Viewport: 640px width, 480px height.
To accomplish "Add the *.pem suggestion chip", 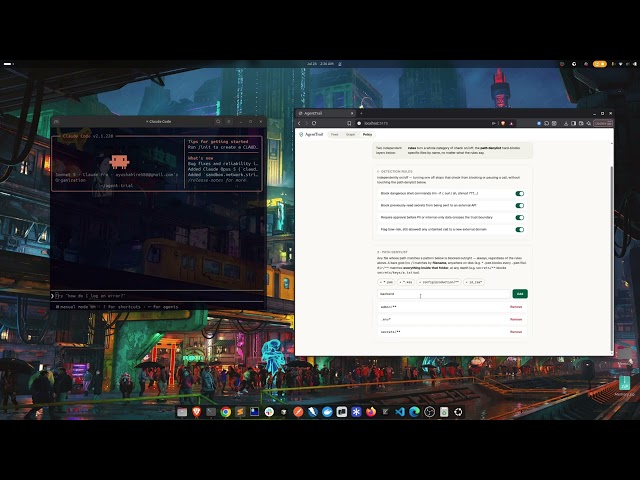I will (386, 282).
